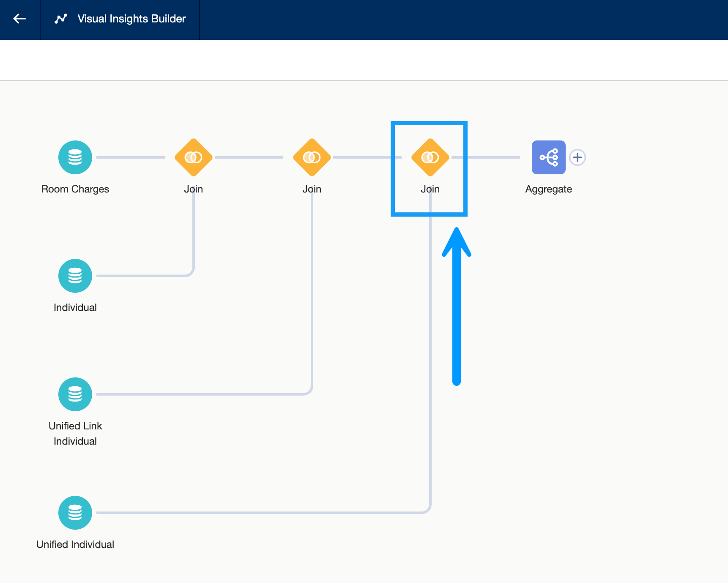Click the Unified Link Individual data icon

point(75,394)
